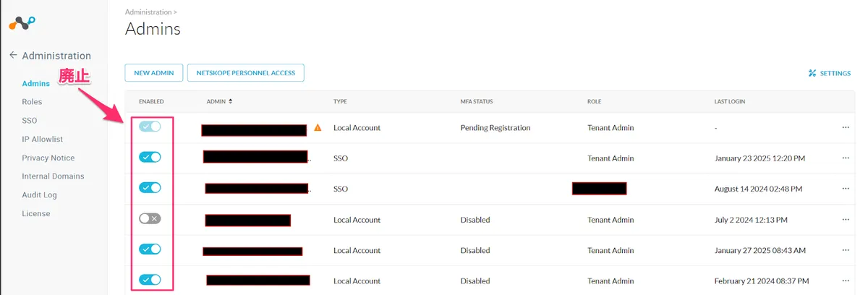This screenshot has height=295, width=868.
Task: Click the back arrow beside Administration
Action: [13, 56]
